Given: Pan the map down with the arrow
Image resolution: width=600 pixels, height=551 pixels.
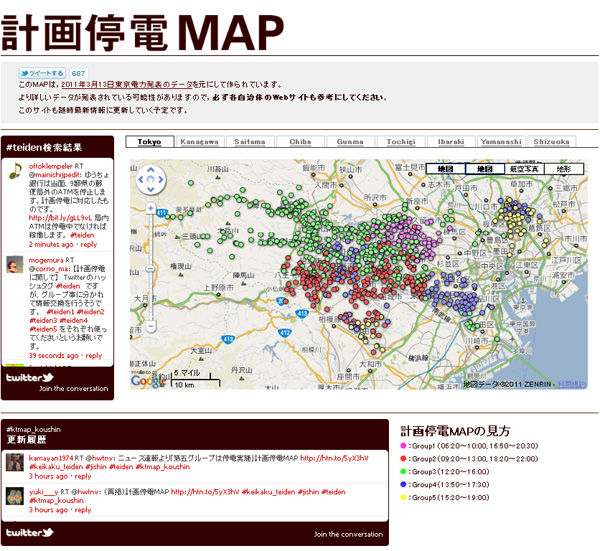Looking at the screenshot, I should [x=151, y=189].
